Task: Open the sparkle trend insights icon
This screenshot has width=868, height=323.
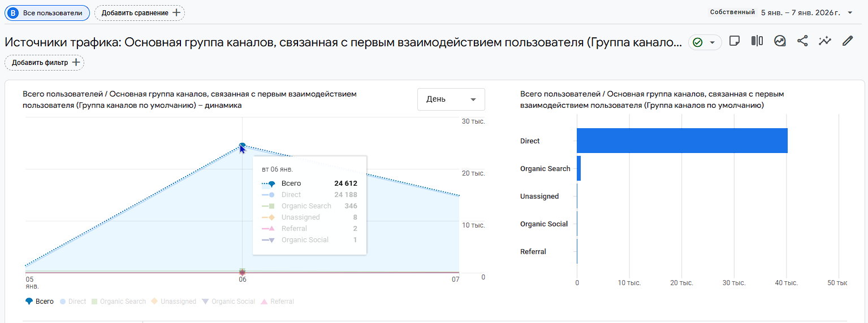Action: [x=825, y=41]
